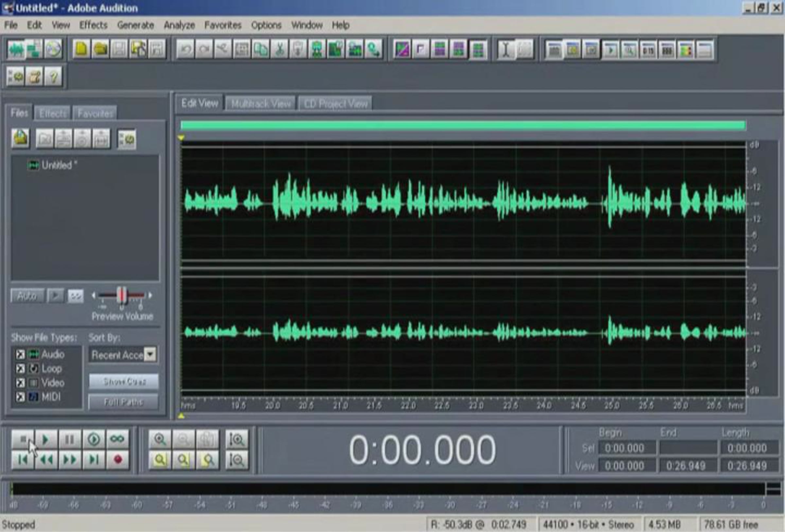Open the Effects menu
This screenshot has width=785, height=532.
click(x=93, y=25)
